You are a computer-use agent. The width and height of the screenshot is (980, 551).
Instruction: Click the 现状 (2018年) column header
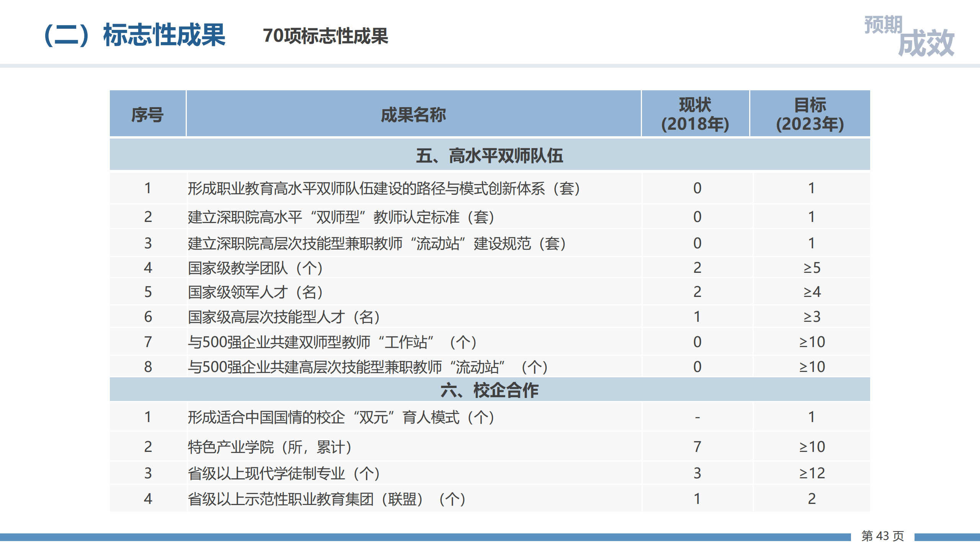coord(695,114)
